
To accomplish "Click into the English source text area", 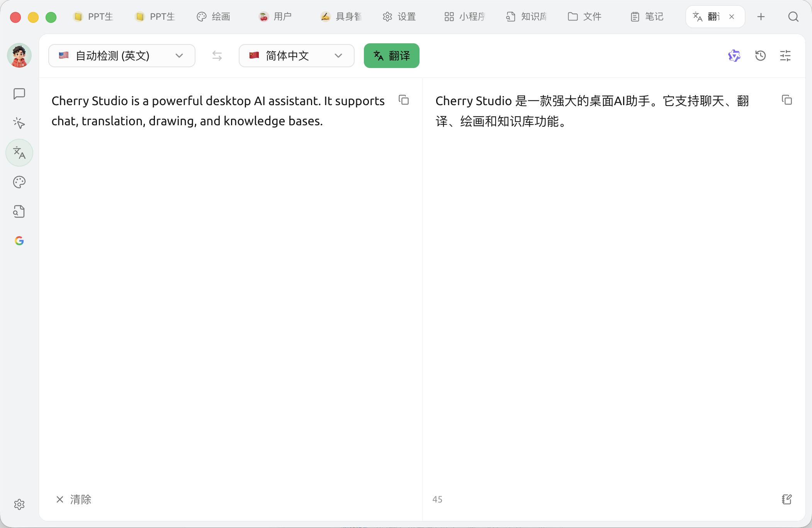I will 218,111.
